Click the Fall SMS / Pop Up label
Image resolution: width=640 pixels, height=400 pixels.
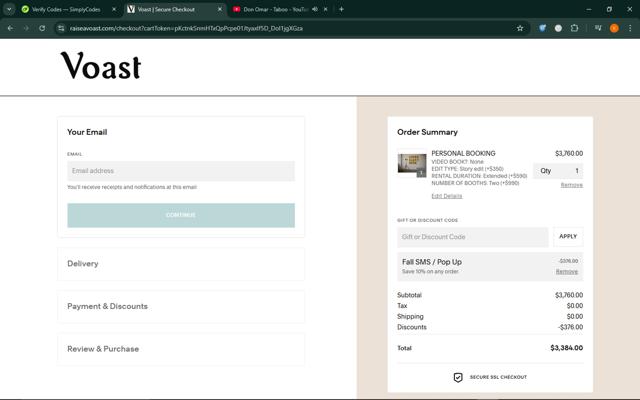432,262
